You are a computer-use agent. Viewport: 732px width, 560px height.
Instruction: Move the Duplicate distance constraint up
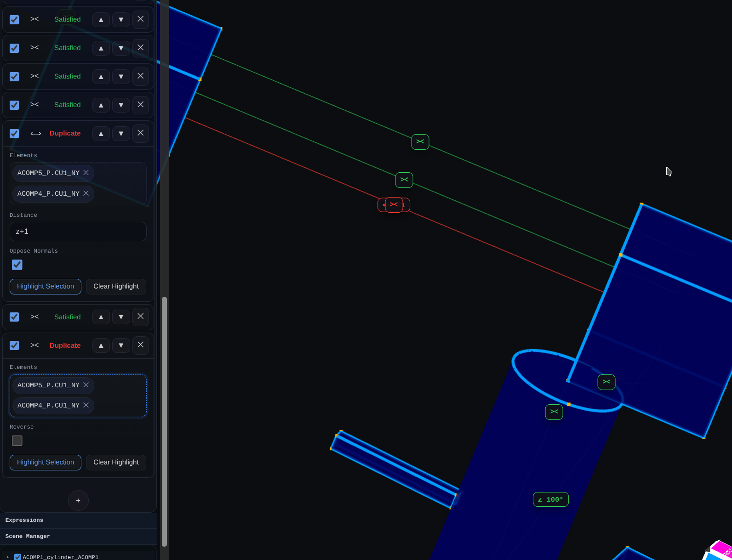pos(101,134)
